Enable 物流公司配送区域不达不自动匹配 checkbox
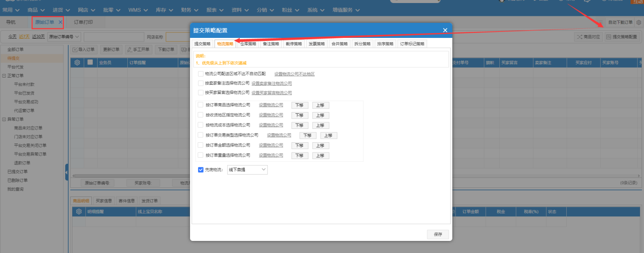This screenshot has width=644, height=253. [200, 74]
